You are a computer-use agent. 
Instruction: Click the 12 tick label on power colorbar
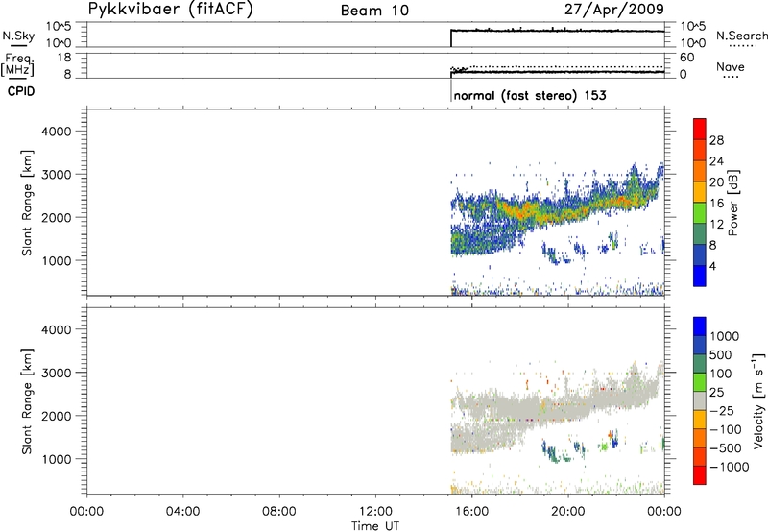[x=716, y=225]
